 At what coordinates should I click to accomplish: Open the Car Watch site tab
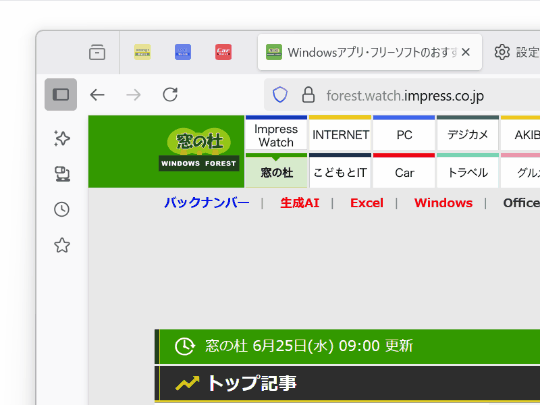404,171
